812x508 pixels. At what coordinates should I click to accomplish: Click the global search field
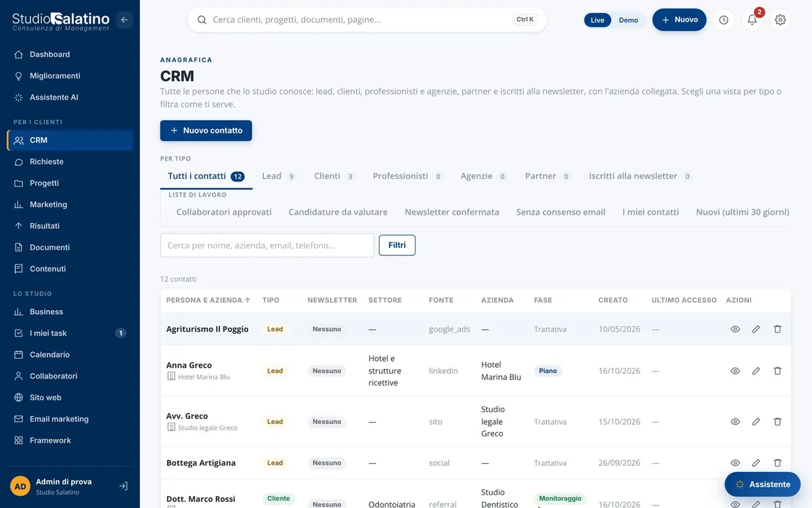(x=367, y=20)
